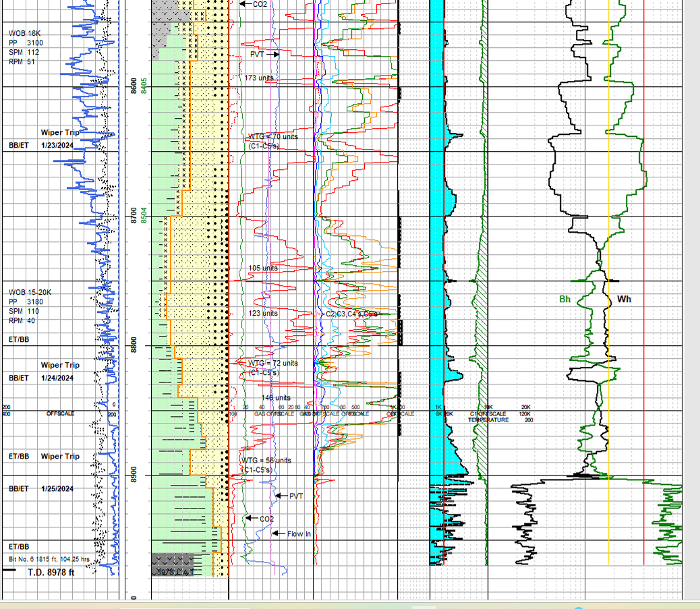The image size is (700, 609).
Task: Select the 'BB/ET' label beside 1/23/2024
Action: pyautogui.click(x=19, y=145)
